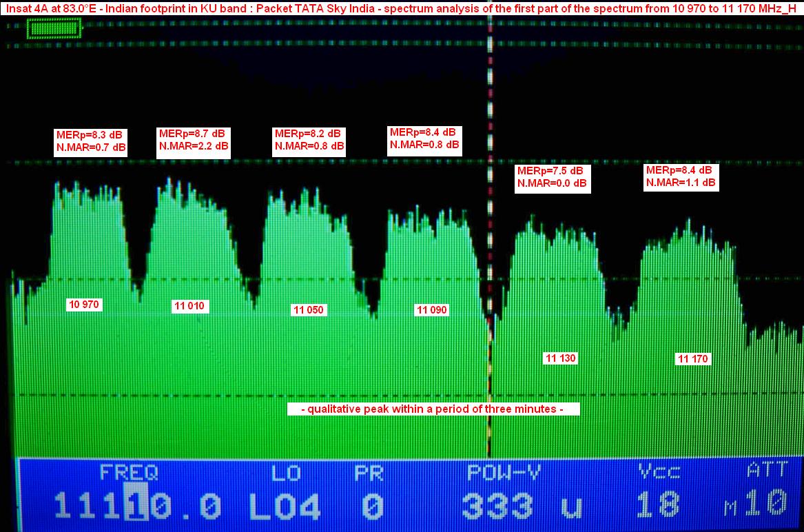Click the Vcc value 18
804x532 pixels.
click(658, 505)
